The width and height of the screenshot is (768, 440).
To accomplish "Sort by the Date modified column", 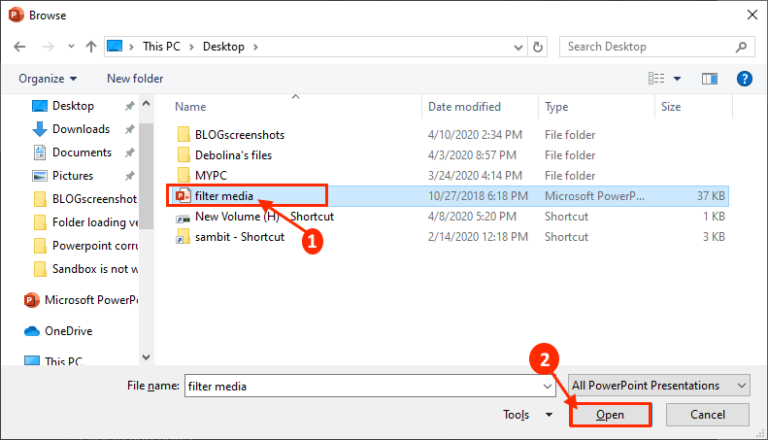I will click(x=464, y=107).
